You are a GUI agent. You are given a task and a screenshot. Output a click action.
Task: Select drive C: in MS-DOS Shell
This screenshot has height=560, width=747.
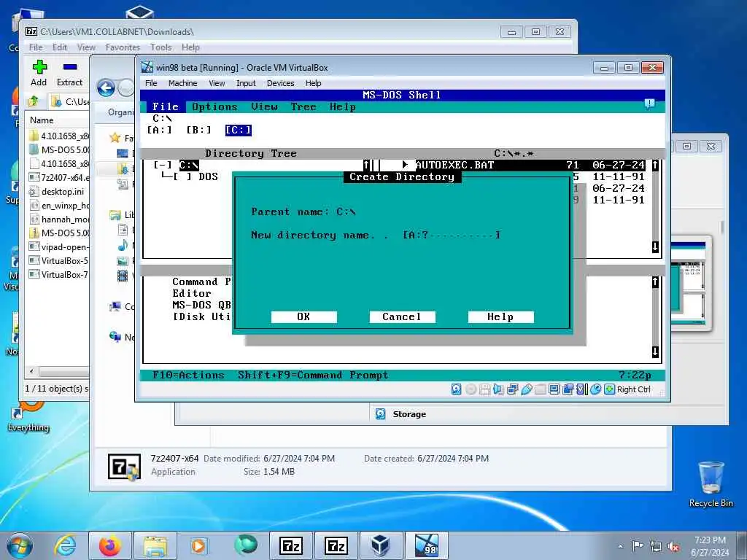[239, 130]
